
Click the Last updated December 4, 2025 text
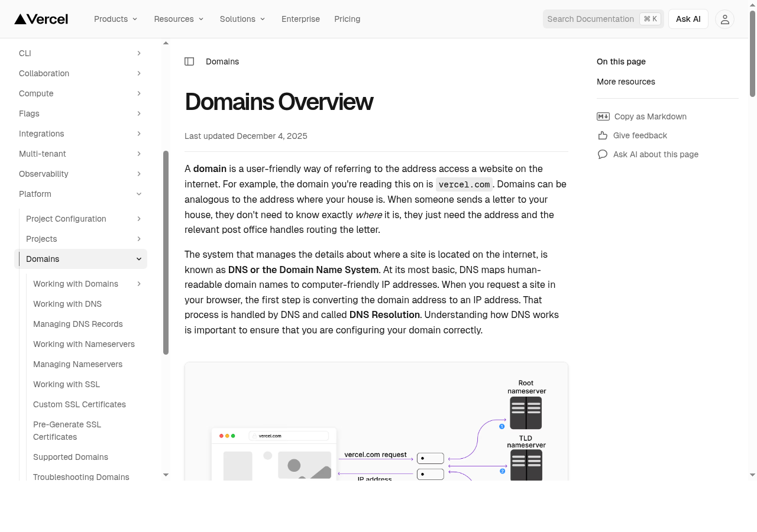[x=246, y=136]
